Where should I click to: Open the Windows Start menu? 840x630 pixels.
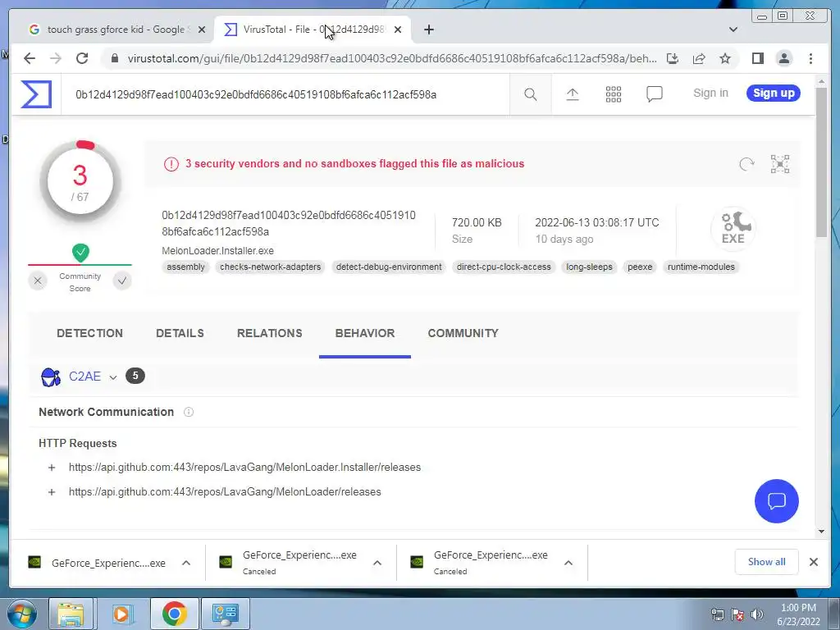point(22,614)
